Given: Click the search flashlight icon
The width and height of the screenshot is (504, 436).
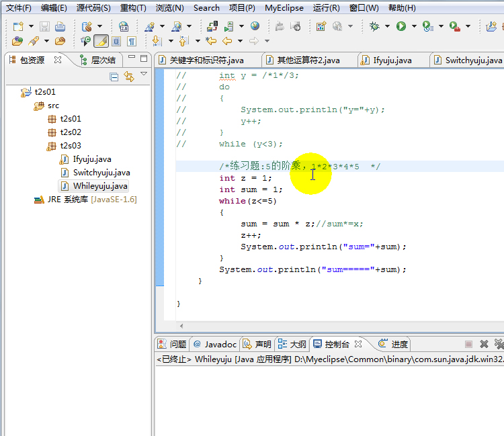Looking at the screenshot, I should [x=34, y=41].
